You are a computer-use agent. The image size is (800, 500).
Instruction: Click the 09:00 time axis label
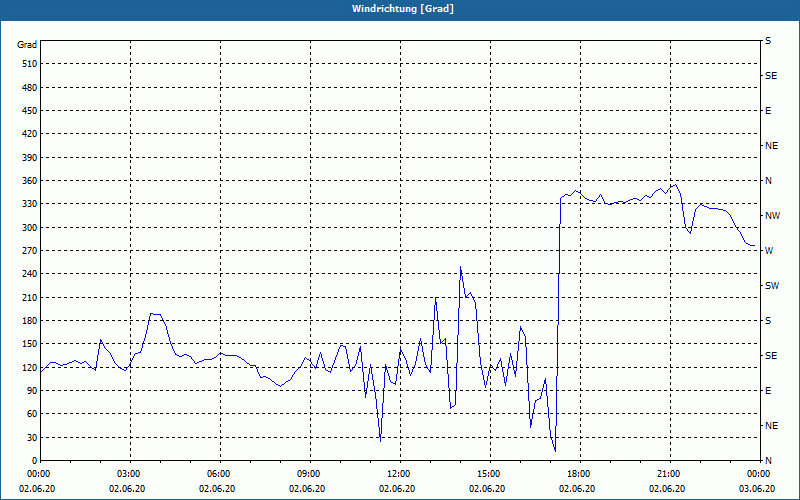pyautogui.click(x=308, y=474)
